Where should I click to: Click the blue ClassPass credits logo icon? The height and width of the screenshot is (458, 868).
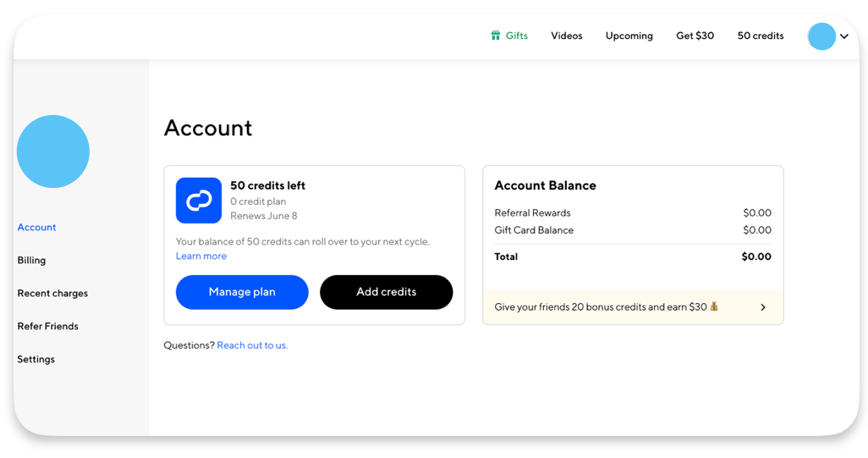click(x=199, y=201)
